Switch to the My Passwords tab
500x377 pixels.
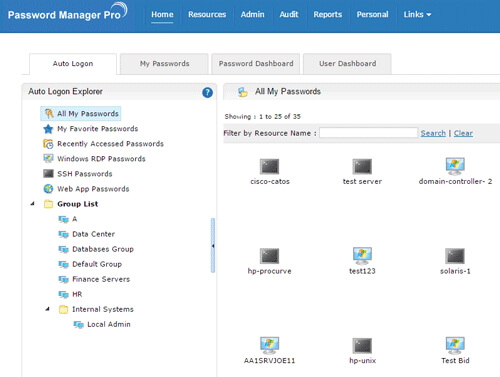(x=164, y=64)
